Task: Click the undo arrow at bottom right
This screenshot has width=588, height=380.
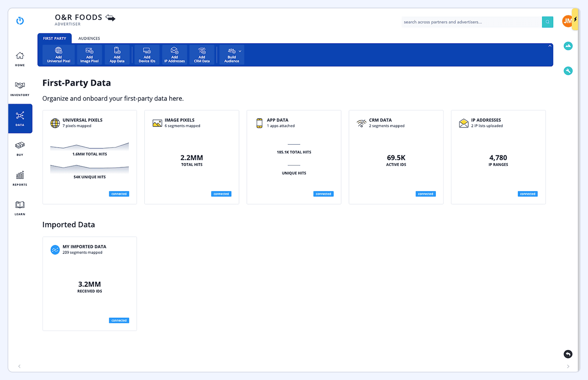Action: tap(568, 354)
